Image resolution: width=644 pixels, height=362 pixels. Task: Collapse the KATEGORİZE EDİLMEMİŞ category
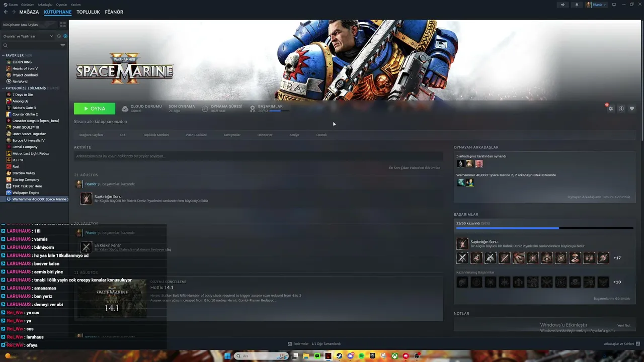click(3, 88)
